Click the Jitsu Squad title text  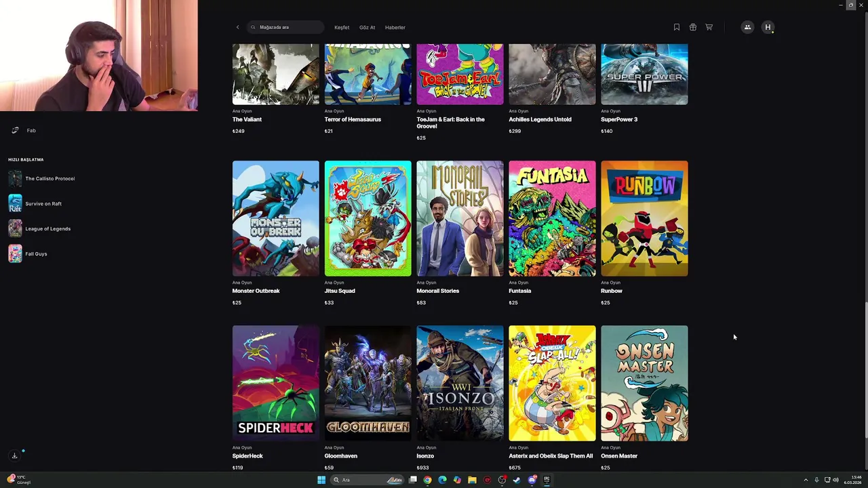tap(340, 291)
